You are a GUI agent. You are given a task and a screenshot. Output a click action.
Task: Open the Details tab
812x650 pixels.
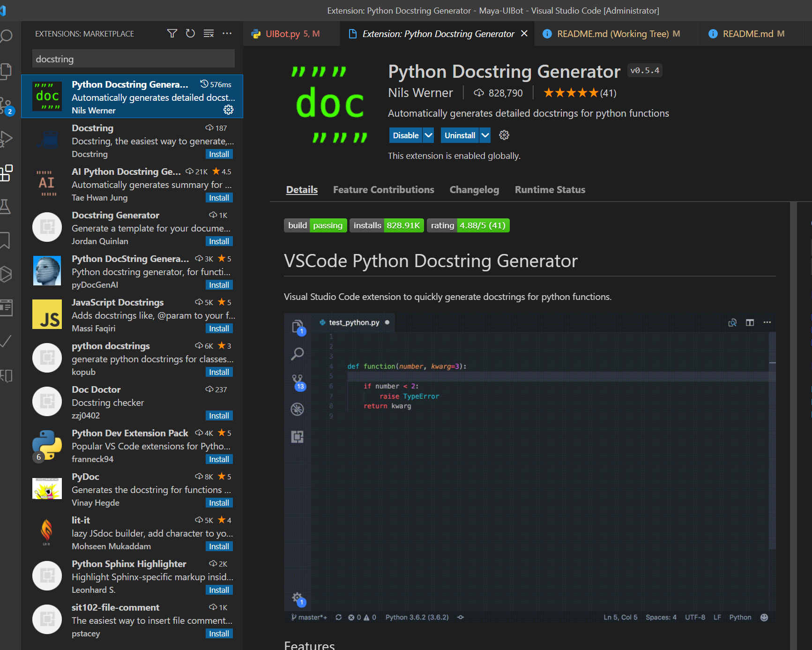[302, 190]
